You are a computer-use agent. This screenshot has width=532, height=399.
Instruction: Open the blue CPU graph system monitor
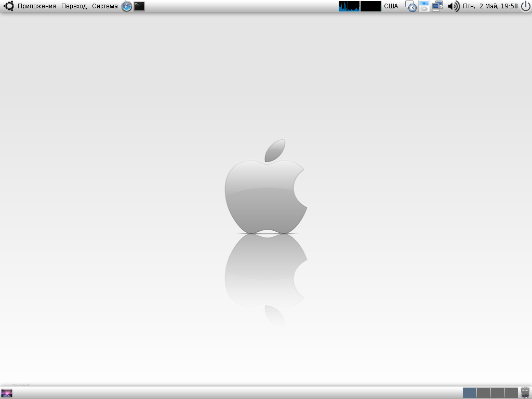click(349, 6)
